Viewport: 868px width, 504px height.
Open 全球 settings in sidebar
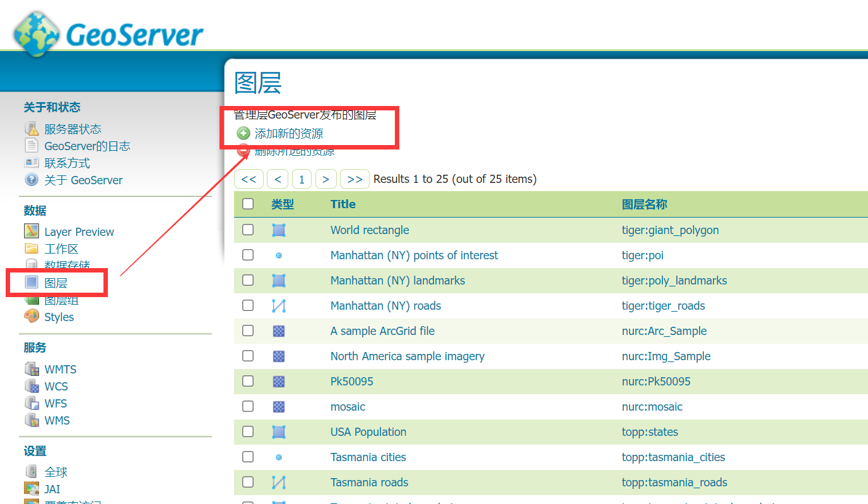56,472
